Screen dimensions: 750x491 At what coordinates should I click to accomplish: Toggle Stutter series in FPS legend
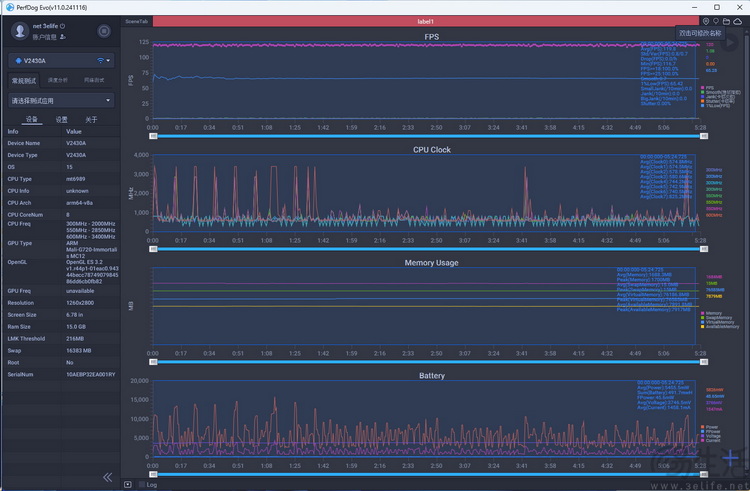coord(717,101)
